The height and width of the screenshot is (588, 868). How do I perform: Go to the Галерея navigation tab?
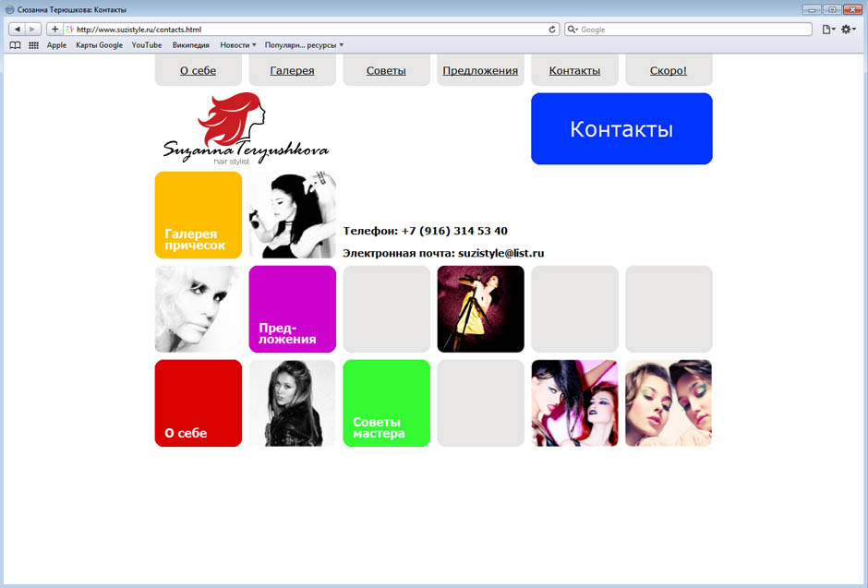(x=292, y=70)
